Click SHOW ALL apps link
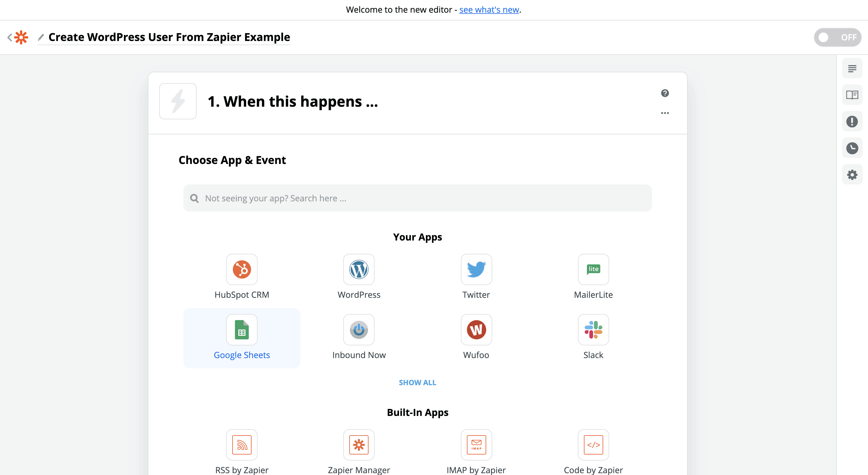This screenshot has height=475, width=868. coord(417,382)
